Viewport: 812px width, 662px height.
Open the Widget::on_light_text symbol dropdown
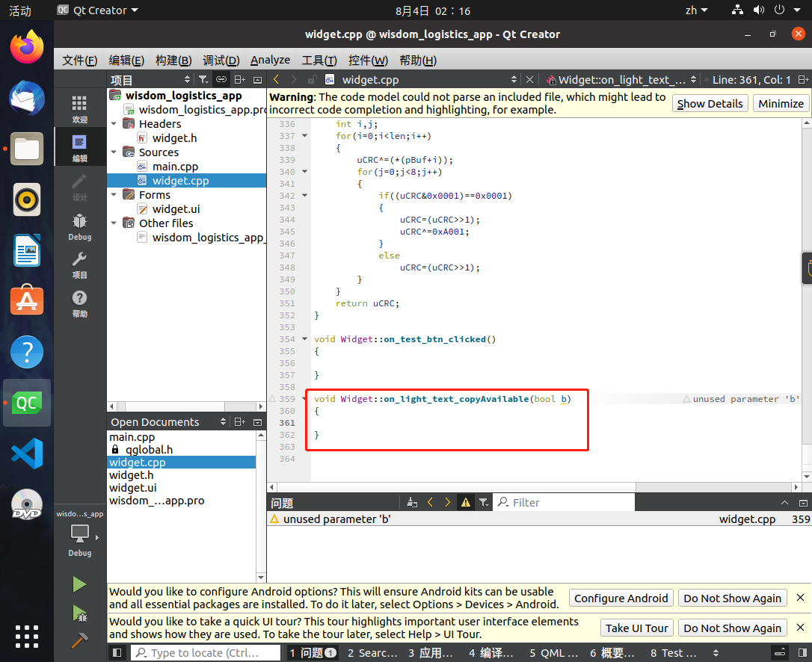click(x=622, y=80)
